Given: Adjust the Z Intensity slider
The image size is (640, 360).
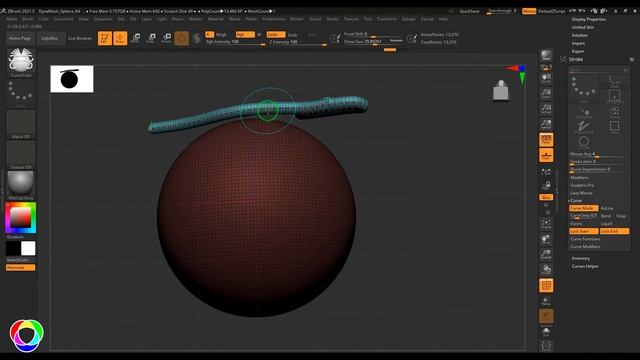Looking at the screenshot, I should tap(298, 42).
